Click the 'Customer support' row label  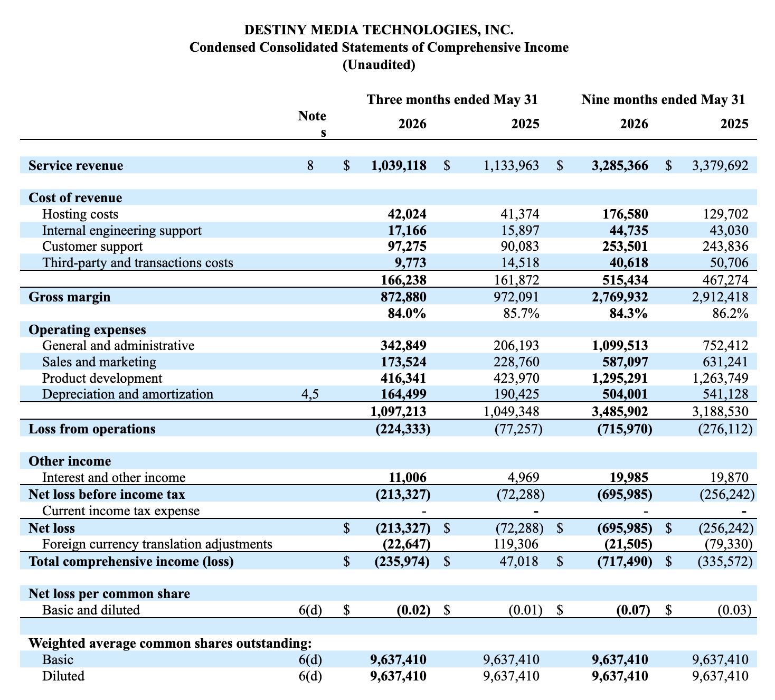pos(92,247)
